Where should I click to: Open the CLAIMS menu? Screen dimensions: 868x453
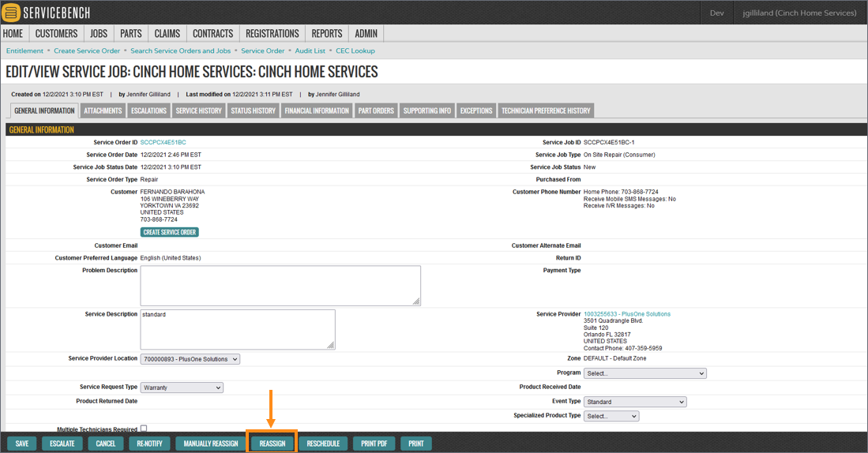(x=167, y=34)
